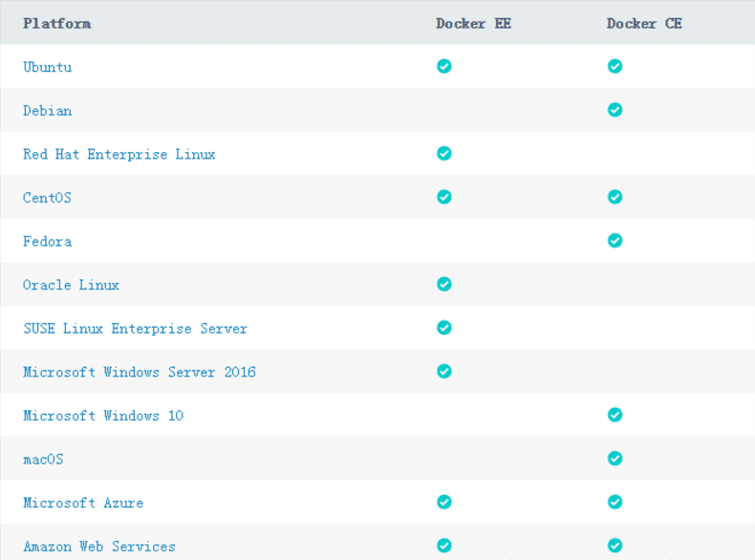Open the Microsoft Windows 10 link
The width and height of the screenshot is (755, 560).
coord(103,416)
